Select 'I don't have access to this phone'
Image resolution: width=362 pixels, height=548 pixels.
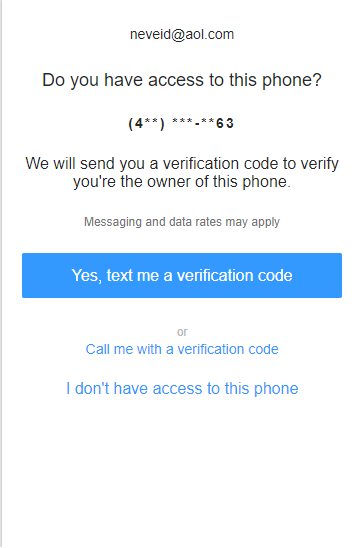(182, 389)
